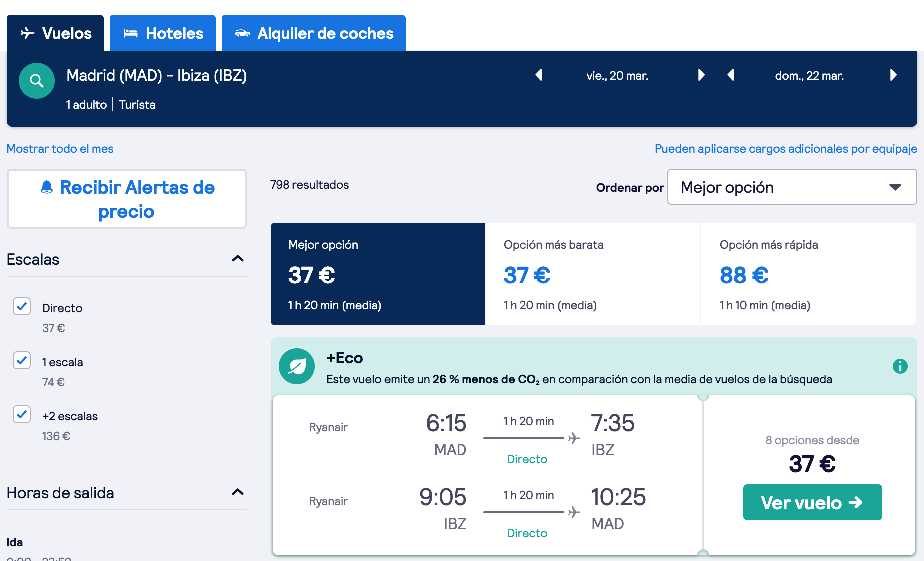Click the Madrid (MAD) - Ibiza (IBZ) route
The width and height of the screenshot is (924, 561).
pos(157,75)
